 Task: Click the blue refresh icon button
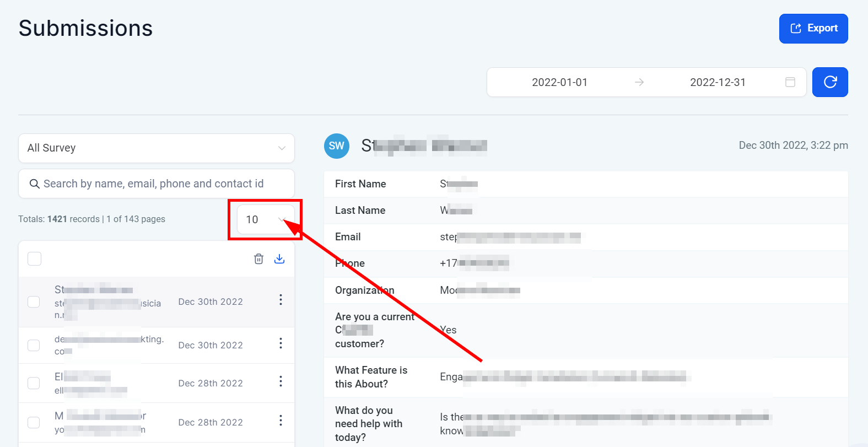(830, 82)
